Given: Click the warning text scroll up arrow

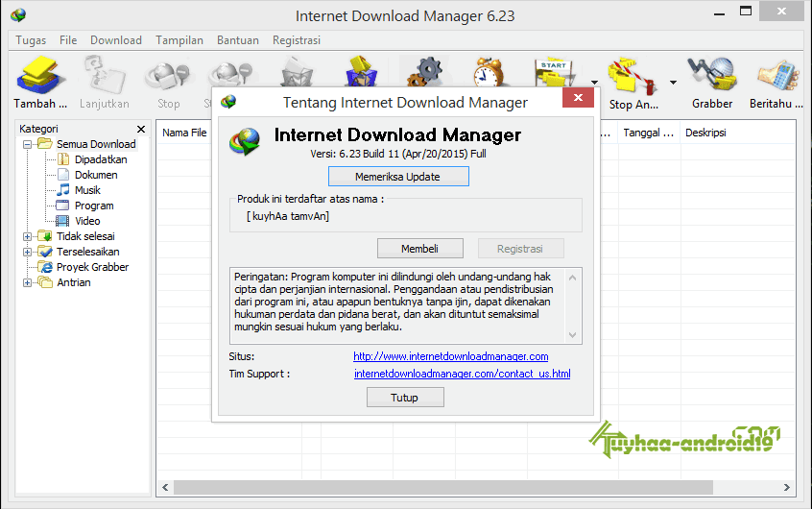Looking at the screenshot, I should pyautogui.click(x=572, y=278).
